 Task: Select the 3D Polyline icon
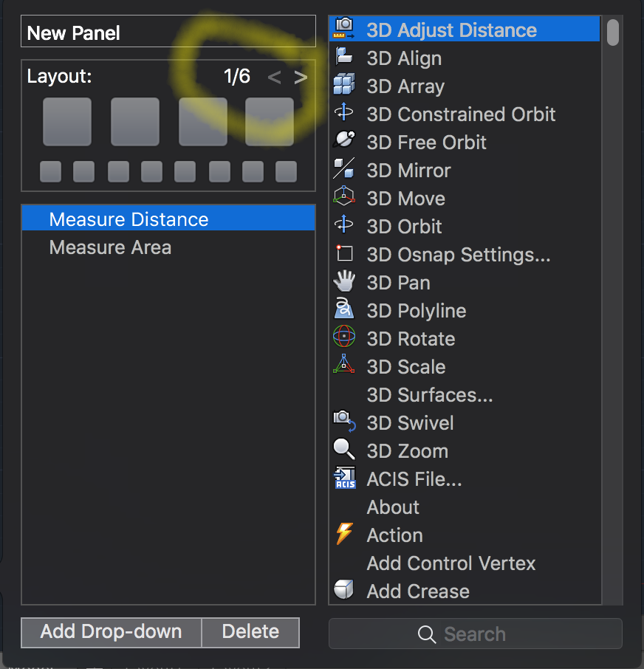(344, 310)
